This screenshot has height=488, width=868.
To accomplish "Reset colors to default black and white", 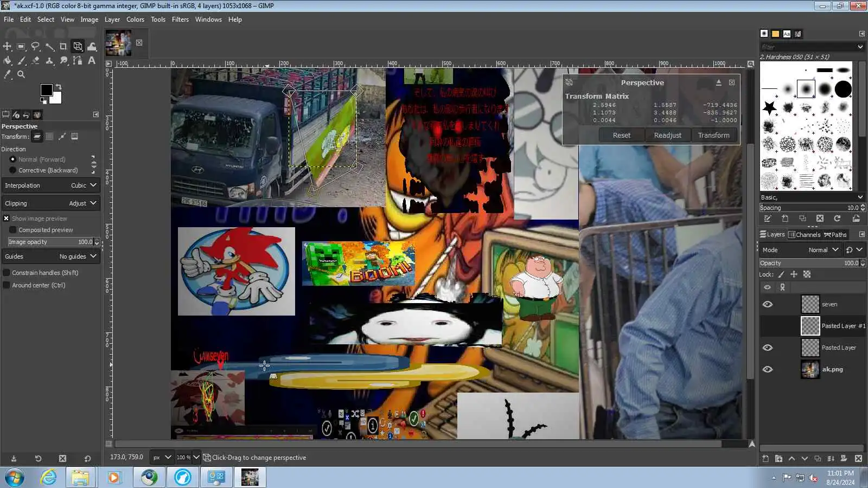I will [43, 100].
